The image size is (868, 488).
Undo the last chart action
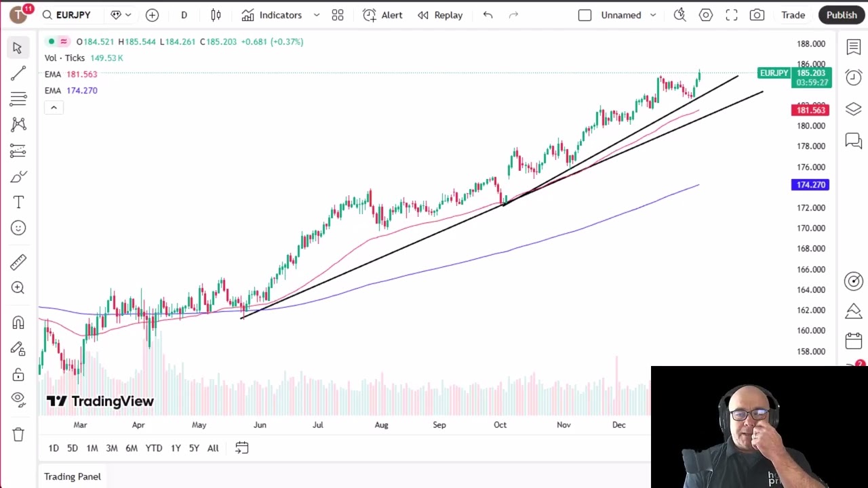tap(488, 15)
